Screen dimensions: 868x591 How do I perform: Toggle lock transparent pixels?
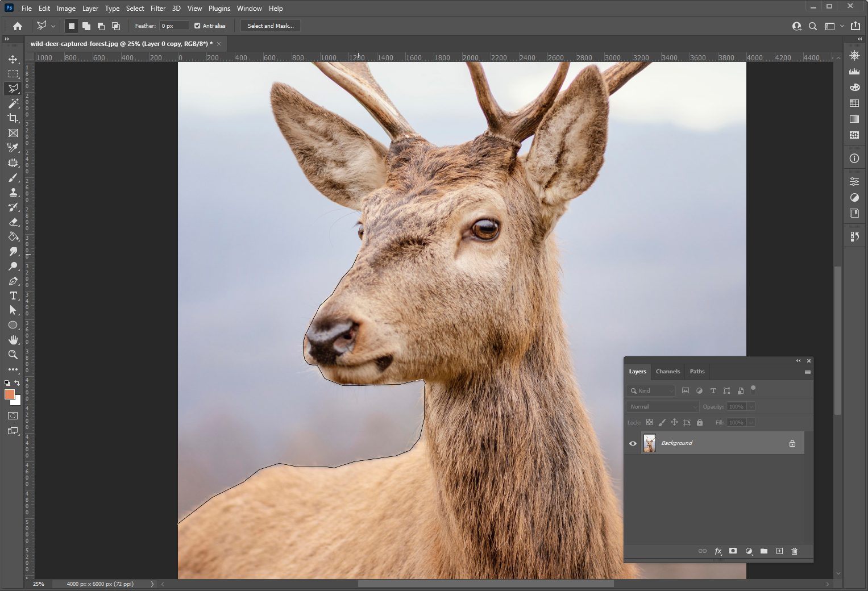(649, 422)
